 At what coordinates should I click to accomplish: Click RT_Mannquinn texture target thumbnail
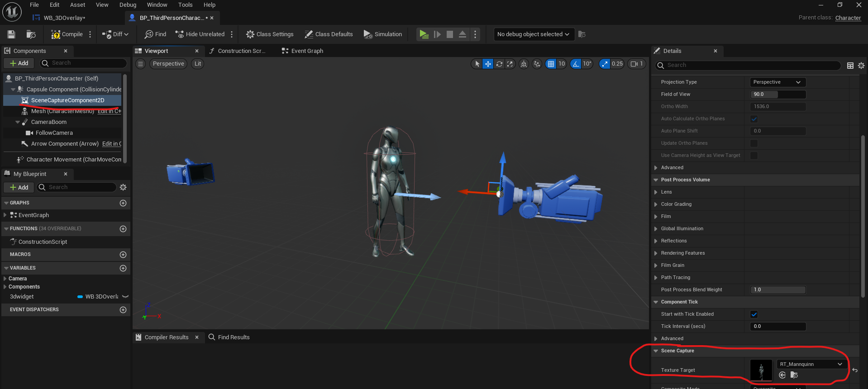pyautogui.click(x=761, y=370)
